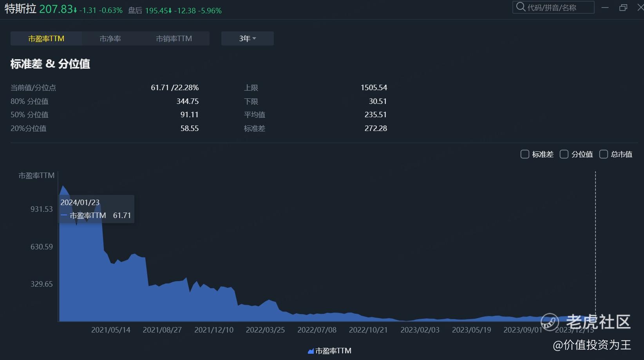
Task: Click the 代码/拼音/名称 search field
Action: [x=553, y=7]
